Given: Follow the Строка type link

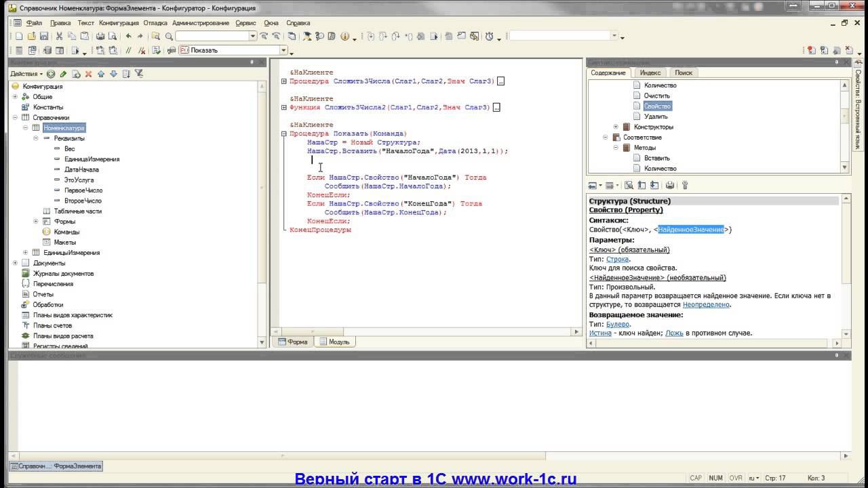Looking at the screenshot, I should 618,259.
